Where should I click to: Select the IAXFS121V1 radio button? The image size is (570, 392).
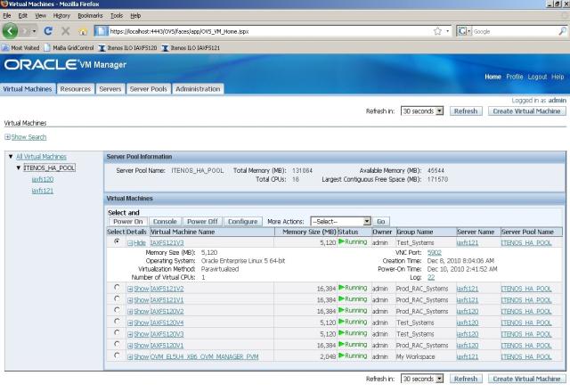tap(117, 298)
